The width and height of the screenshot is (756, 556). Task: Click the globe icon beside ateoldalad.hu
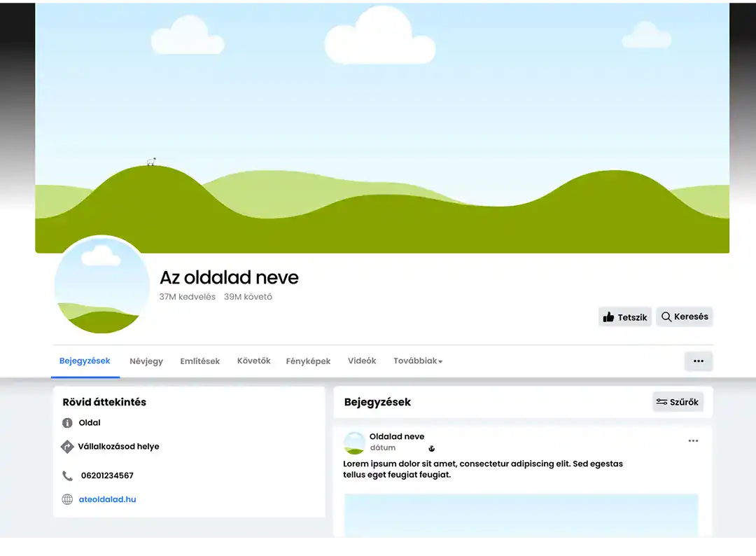[x=67, y=500]
